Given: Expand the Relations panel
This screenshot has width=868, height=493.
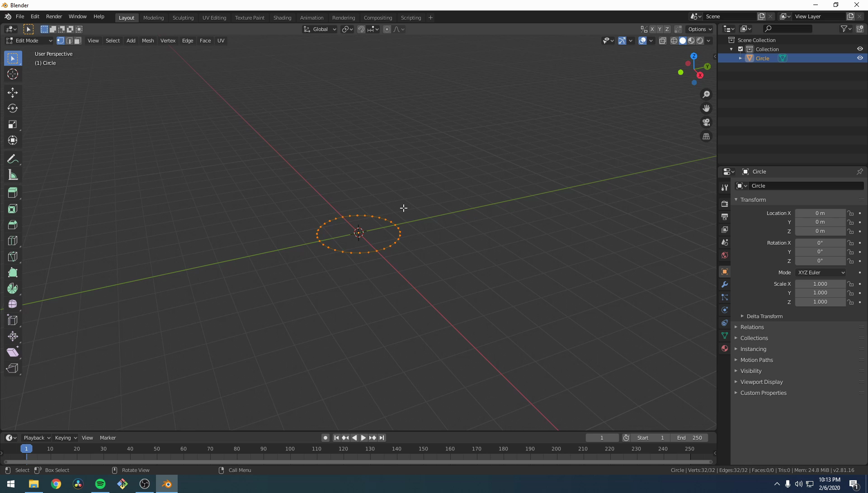Looking at the screenshot, I should coord(752,327).
